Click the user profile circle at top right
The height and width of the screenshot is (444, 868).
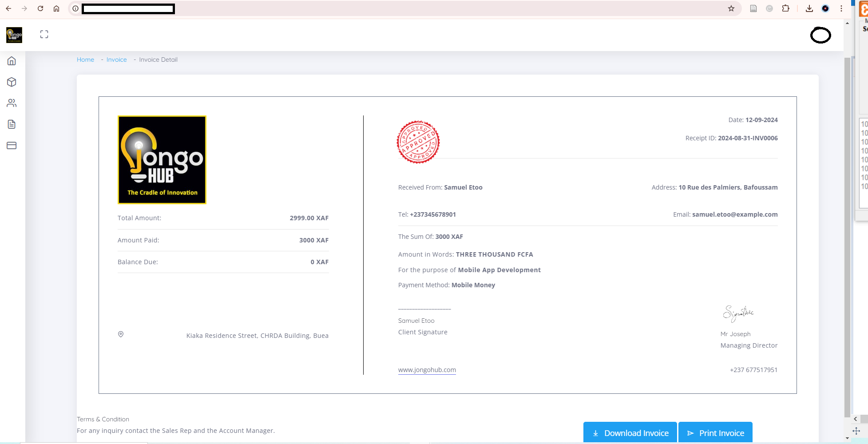click(820, 36)
